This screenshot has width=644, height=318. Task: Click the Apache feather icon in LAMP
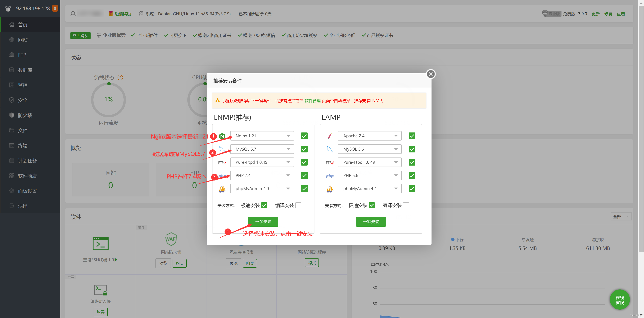coord(330,136)
